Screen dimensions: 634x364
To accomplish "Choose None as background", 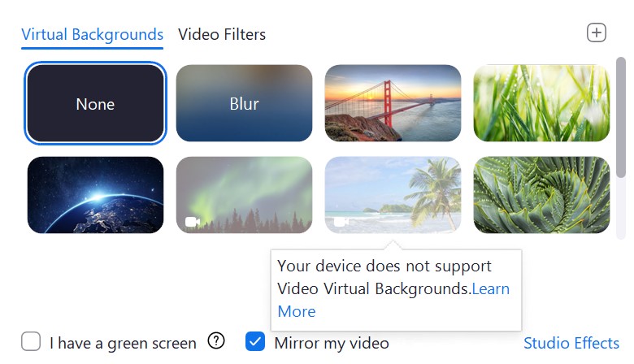I will [x=95, y=103].
